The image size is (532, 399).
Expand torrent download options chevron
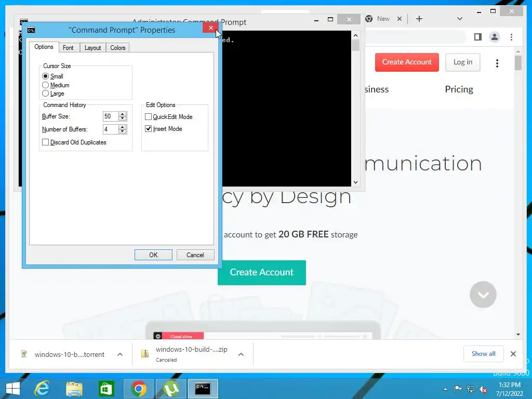point(120,354)
